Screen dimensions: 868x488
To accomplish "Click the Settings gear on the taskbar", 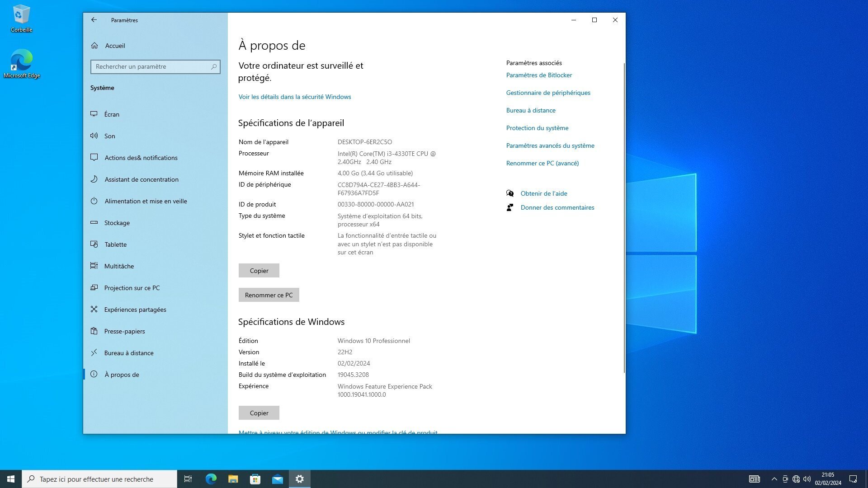I will (x=300, y=479).
